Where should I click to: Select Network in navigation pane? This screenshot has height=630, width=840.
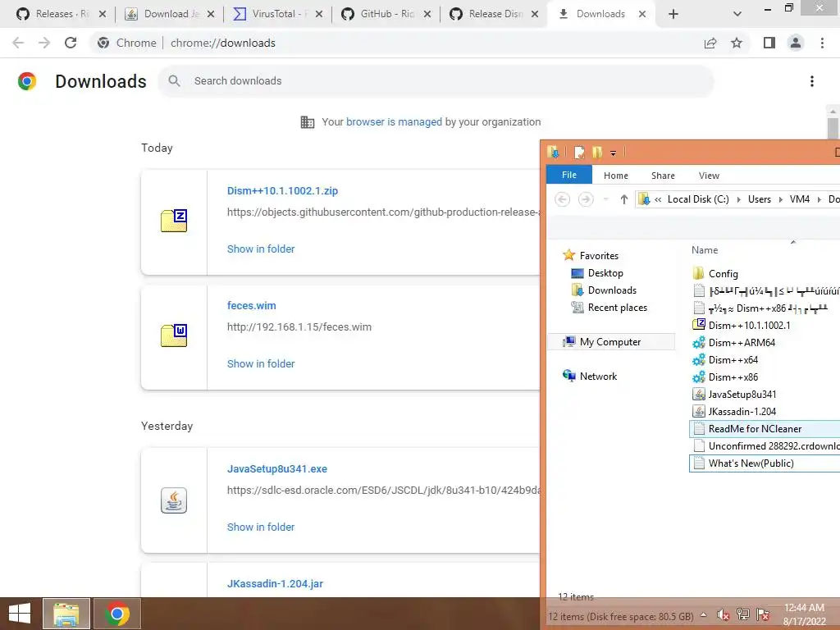589,376
